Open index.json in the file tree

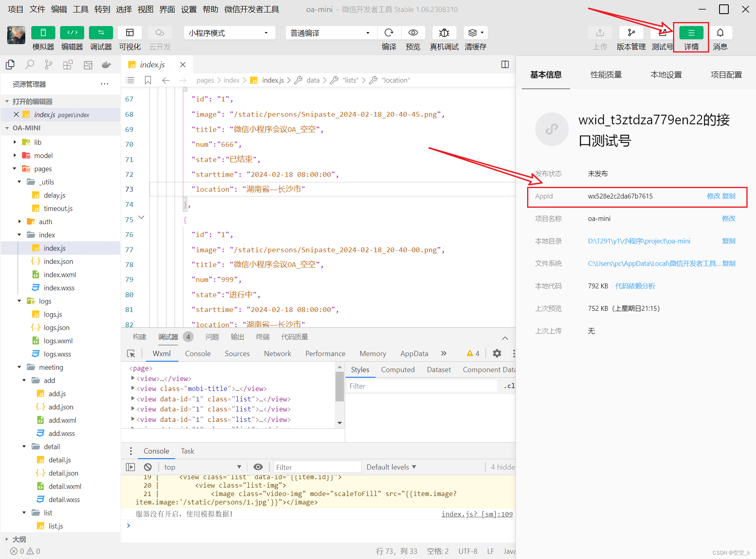point(59,261)
